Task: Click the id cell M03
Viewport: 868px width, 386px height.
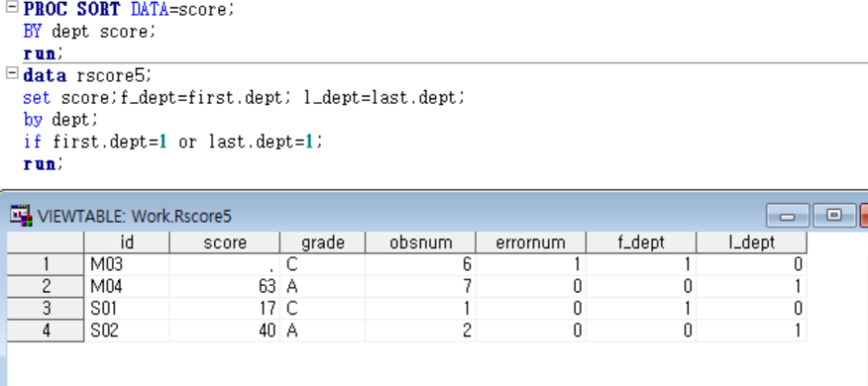Action: [x=127, y=264]
